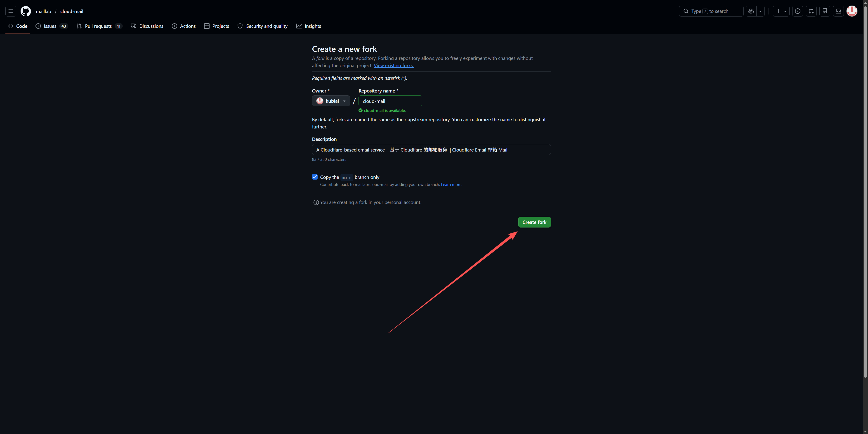Switch to the Code tab
The width and height of the screenshot is (868, 434).
(x=18, y=26)
